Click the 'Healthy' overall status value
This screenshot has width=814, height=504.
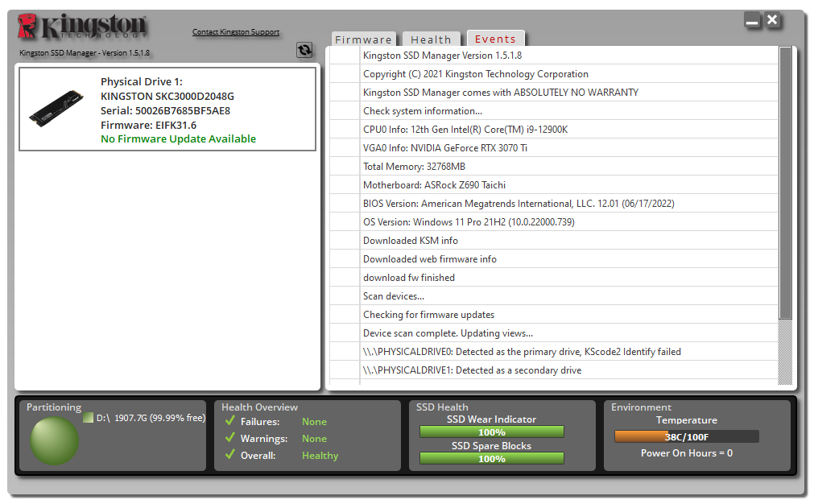320,455
